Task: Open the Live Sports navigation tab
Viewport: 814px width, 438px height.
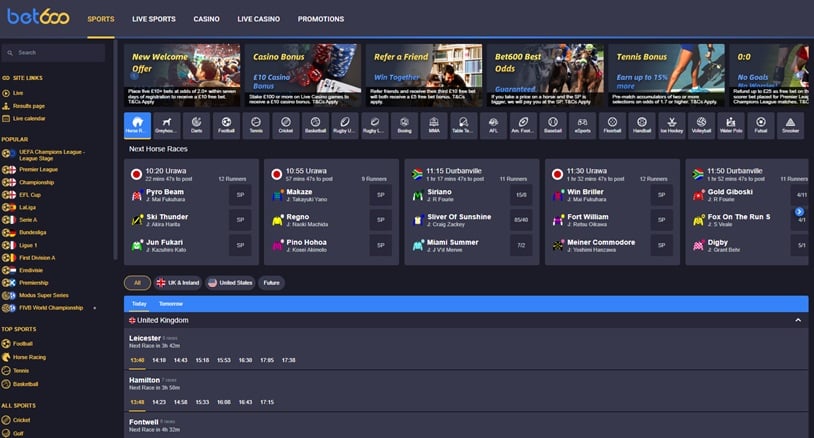Action: 154,19
